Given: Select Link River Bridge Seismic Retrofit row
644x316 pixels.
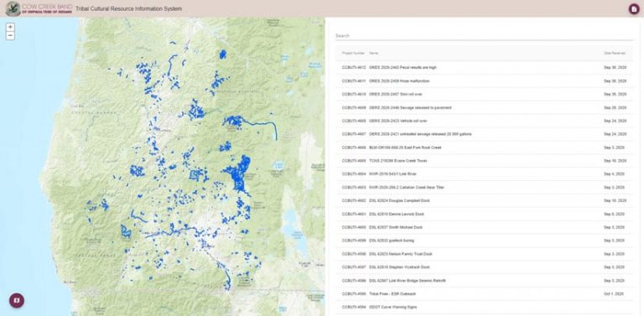Looking at the screenshot, I should (484, 281).
